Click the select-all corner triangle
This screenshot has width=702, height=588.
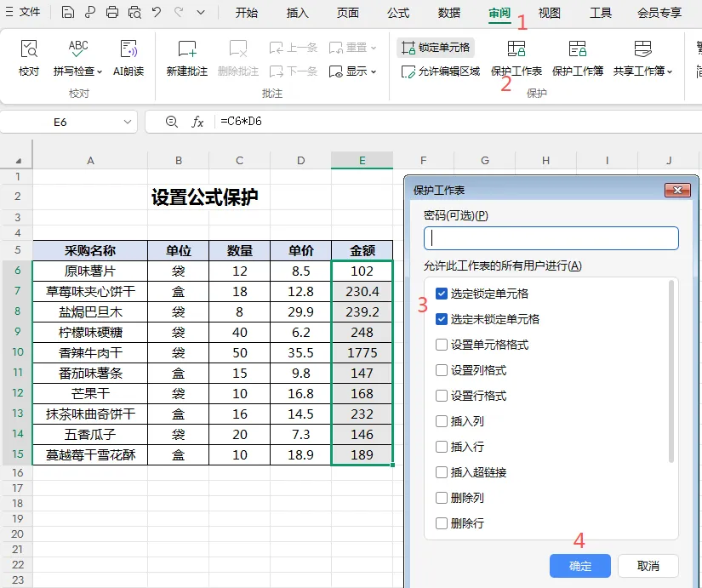pyautogui.click(x=19, y=161)
